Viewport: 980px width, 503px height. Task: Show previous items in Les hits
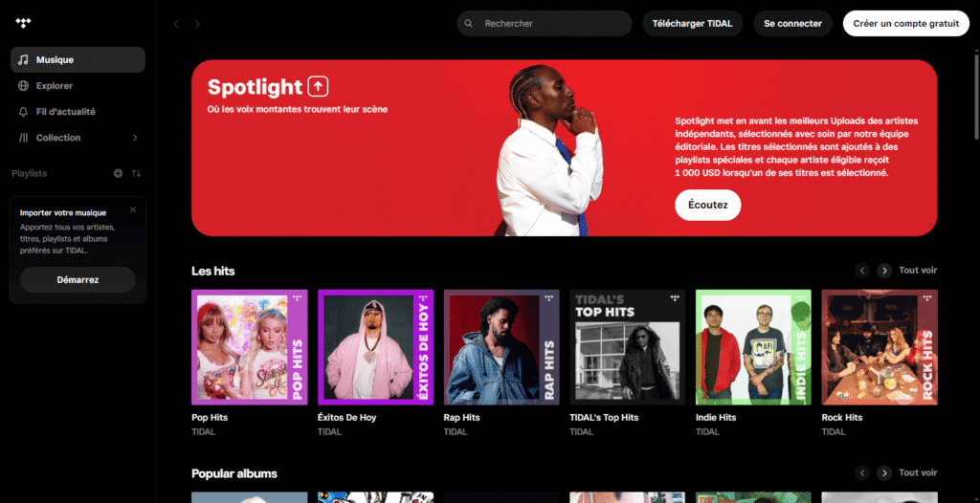click(x=862, y=271)
